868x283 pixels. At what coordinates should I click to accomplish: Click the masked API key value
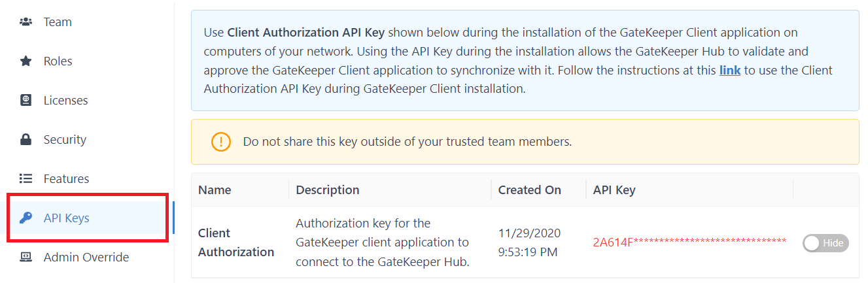coord(689,242)
